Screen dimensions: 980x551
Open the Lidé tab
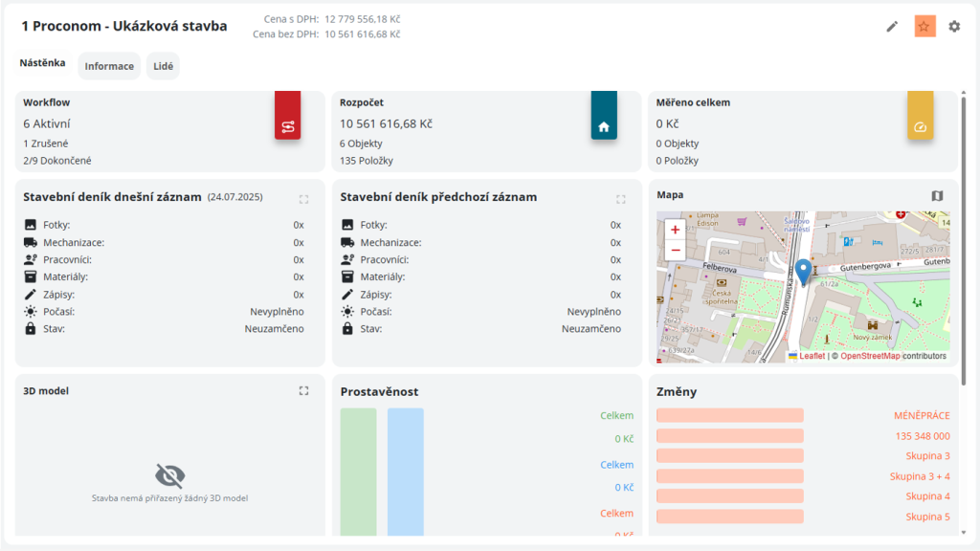[163, 66]
